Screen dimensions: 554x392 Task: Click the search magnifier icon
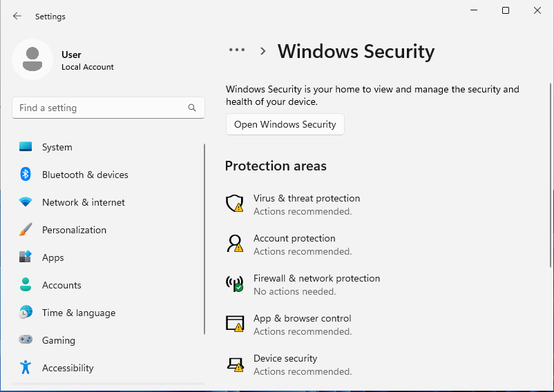tap(192, 108)
